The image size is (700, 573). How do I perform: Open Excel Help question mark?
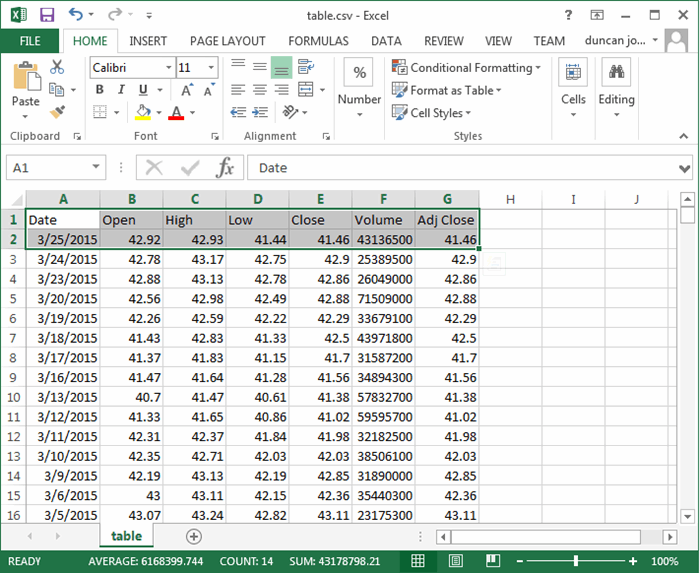(x=568, y=15)
